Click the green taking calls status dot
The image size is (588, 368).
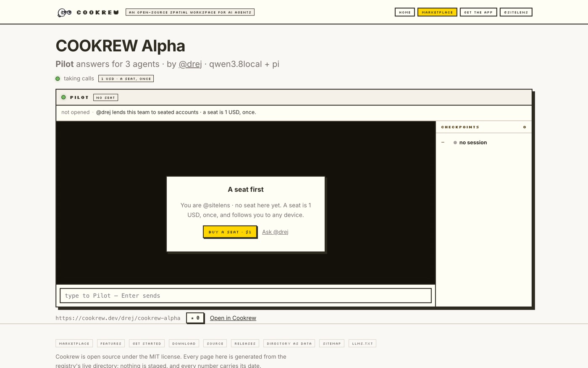tap(58, 79)
